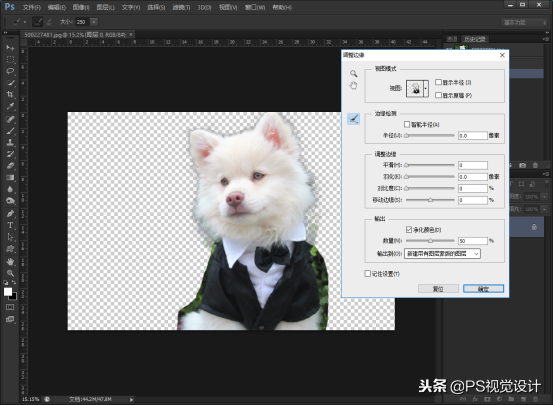Switch to the 历史记录 panel tab
The width and height of the screenshot is (553, 405).
(475, 39)
